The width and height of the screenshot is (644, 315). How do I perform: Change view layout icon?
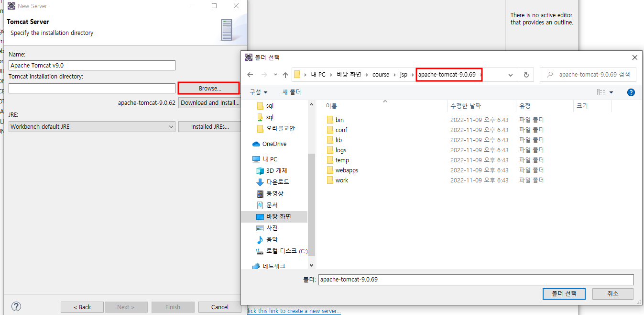pos(601,92)
